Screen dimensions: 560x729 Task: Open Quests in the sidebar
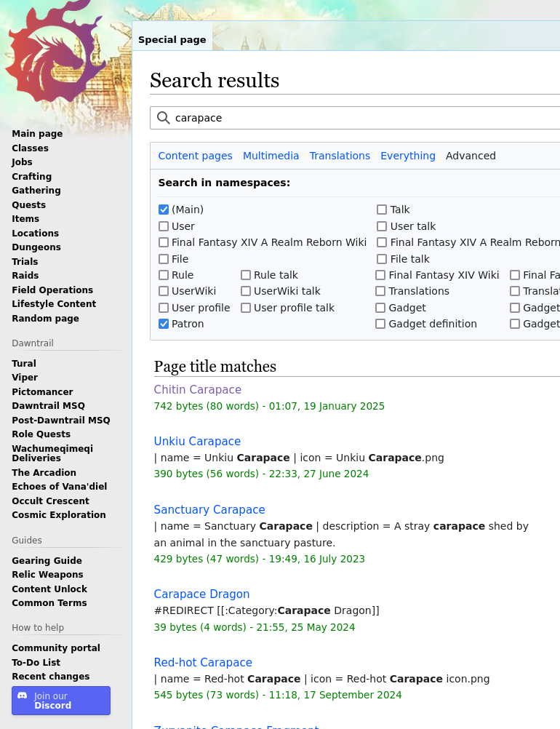click(29, 205)
